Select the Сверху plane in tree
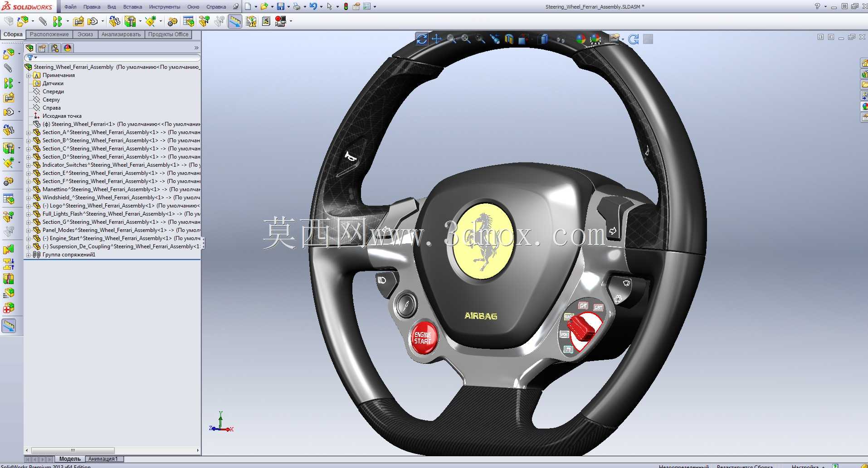The image size is (868, 468). [x=51, y=100]
